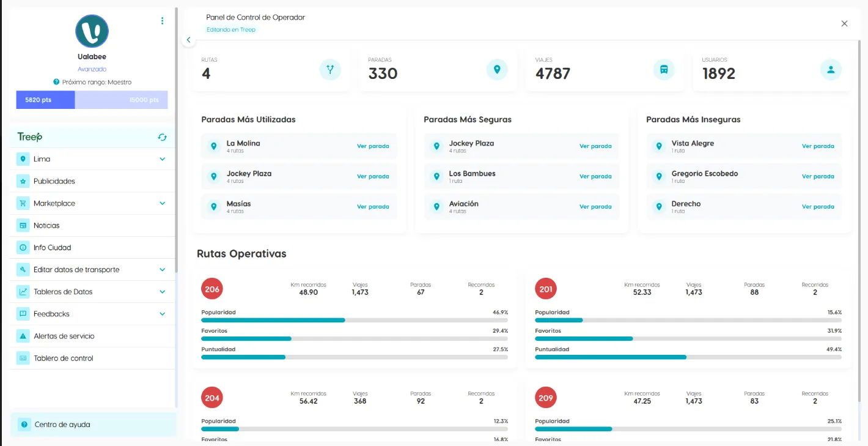Open the Publicidades menu item

click(54, 181)
